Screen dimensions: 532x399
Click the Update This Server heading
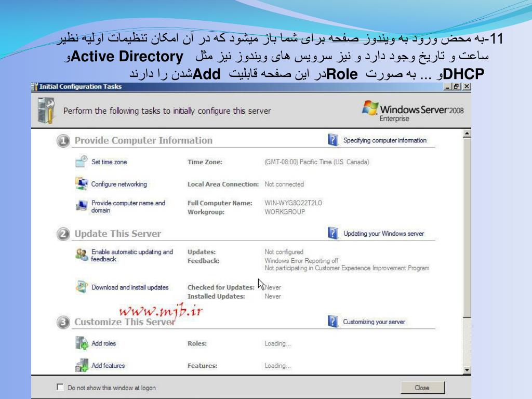pyautogui.click(x=118, y=233)
